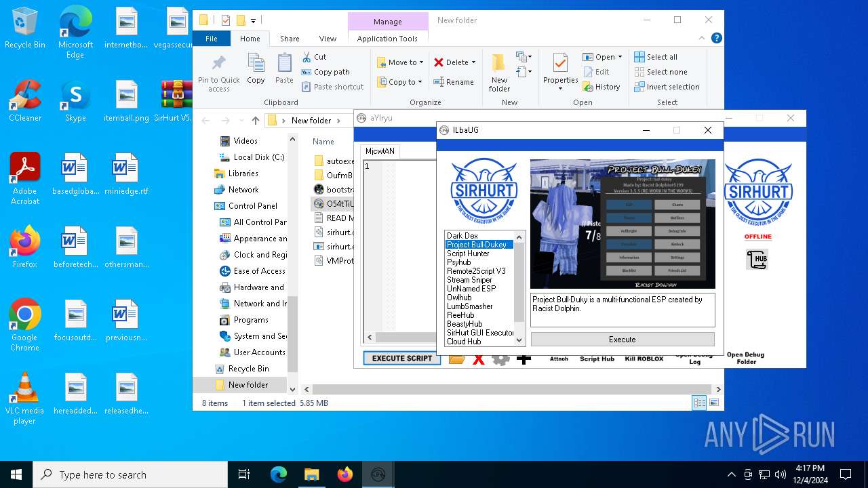Switch to large icons view in status bar
Viewport: 868px width, 488px height.
tap(713, 403)
